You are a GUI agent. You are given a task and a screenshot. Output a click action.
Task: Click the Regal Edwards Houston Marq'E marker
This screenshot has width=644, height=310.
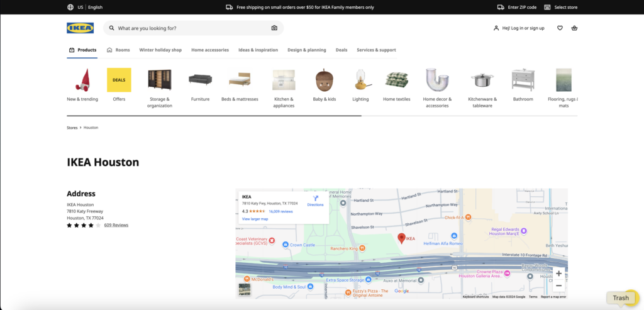tap(524, 231)
